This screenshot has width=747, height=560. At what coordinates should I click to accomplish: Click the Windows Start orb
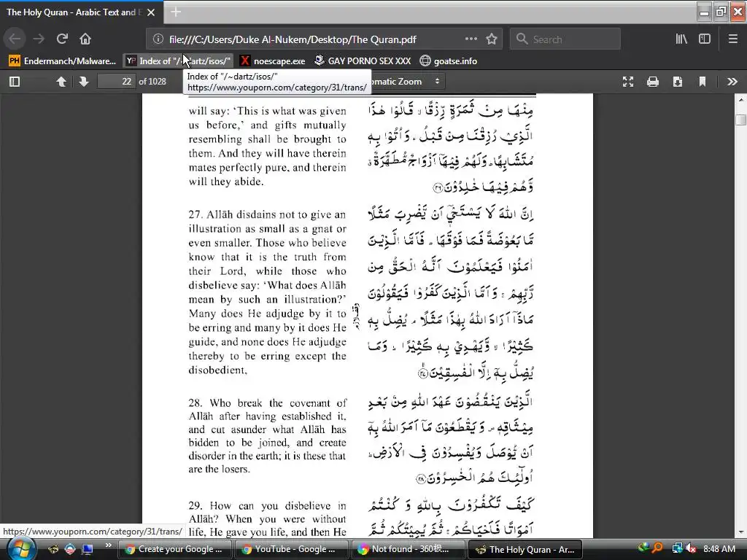click(x=20, y=549)
